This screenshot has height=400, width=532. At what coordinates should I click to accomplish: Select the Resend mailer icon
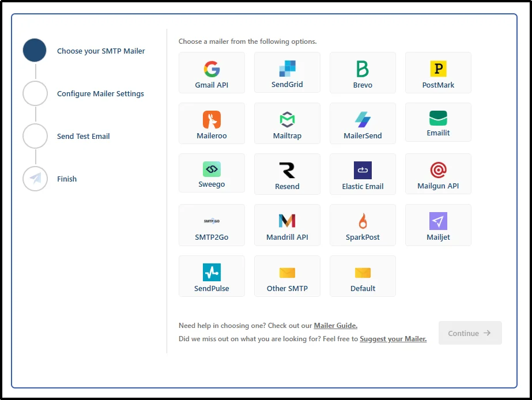click(x=287, y=170)
